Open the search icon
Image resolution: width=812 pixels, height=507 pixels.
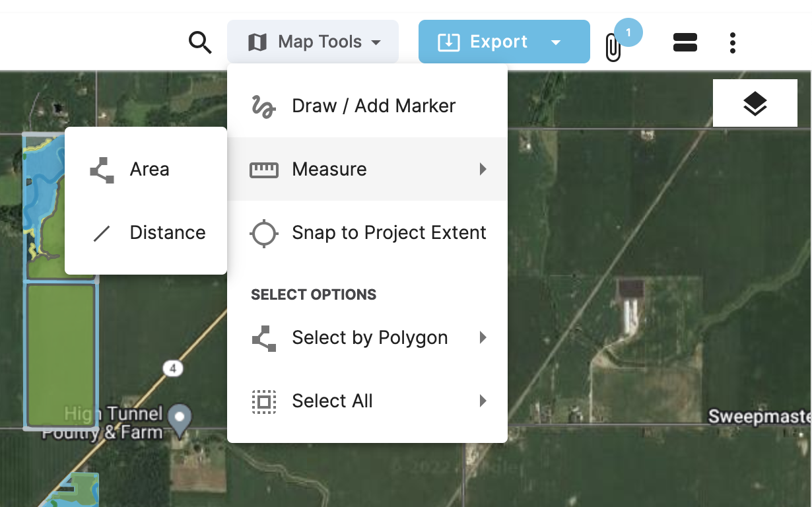pos(199,42)
